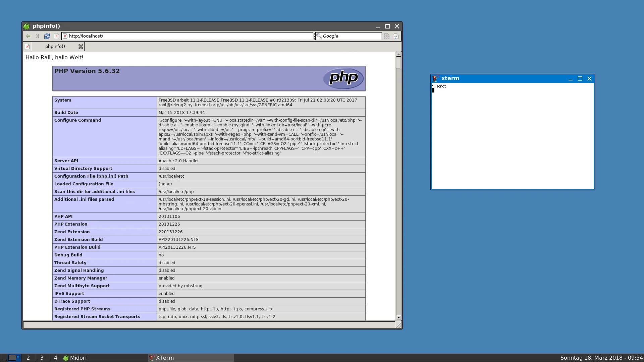Click the browser resize grip corner
This screenshot has width=644, height=362.
(x=398, y=325)
